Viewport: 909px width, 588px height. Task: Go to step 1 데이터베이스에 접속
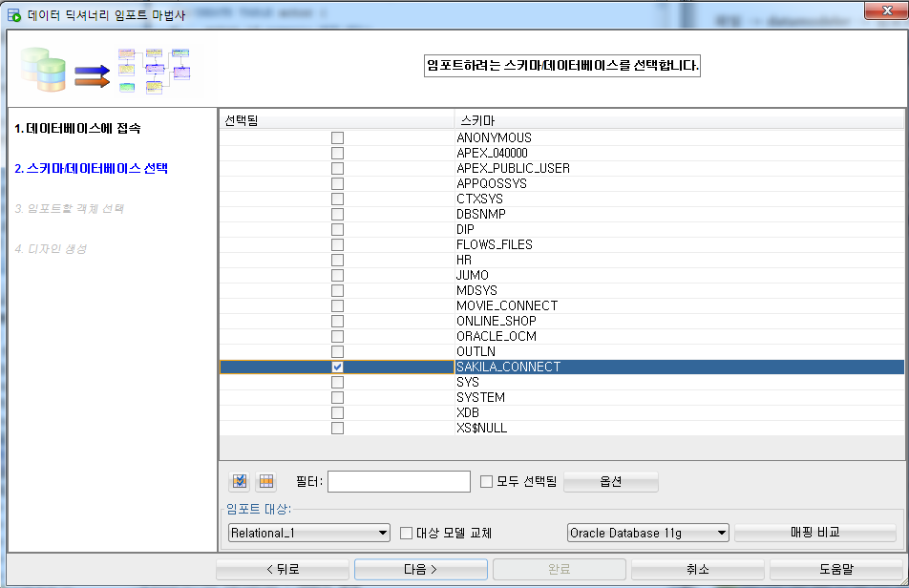(77, 129)
